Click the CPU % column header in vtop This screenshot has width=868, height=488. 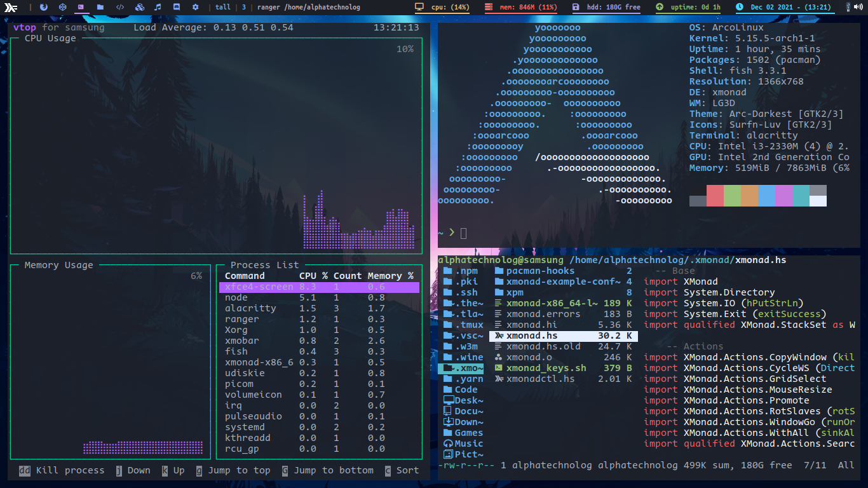click(x=313, y=276)
